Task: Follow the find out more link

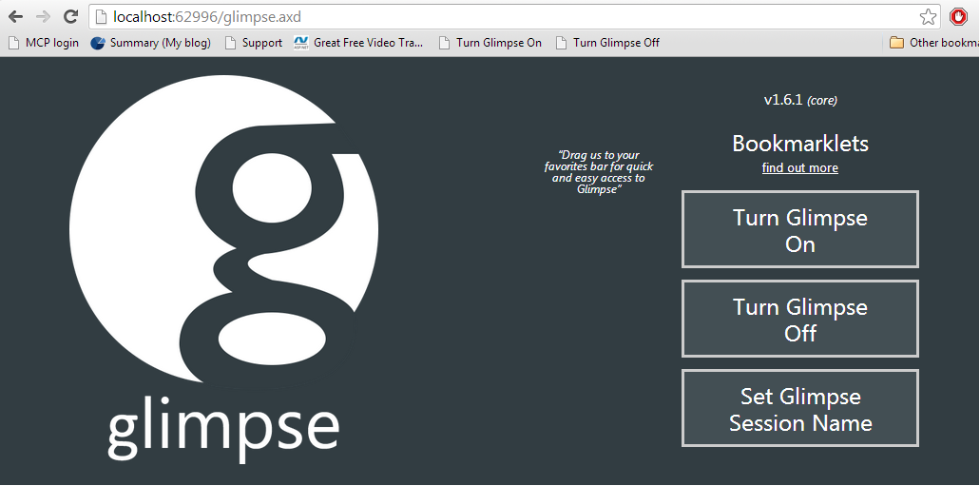Action: pos(800,167)
